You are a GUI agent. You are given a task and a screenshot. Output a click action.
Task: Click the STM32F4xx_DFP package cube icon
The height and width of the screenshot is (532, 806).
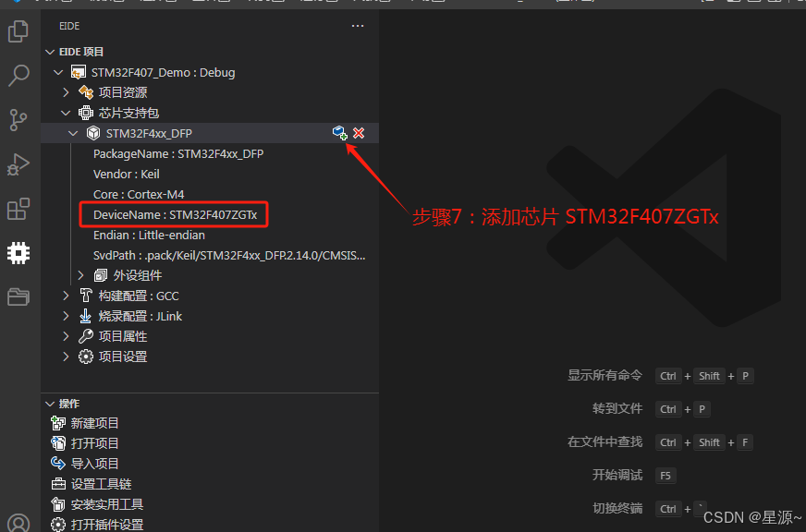click(x=93, y=134)
